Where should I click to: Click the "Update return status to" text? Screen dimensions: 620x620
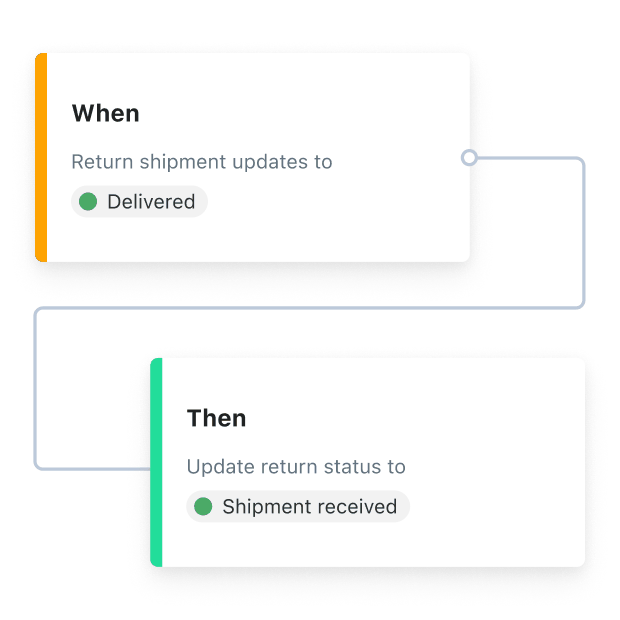[296, 467]
